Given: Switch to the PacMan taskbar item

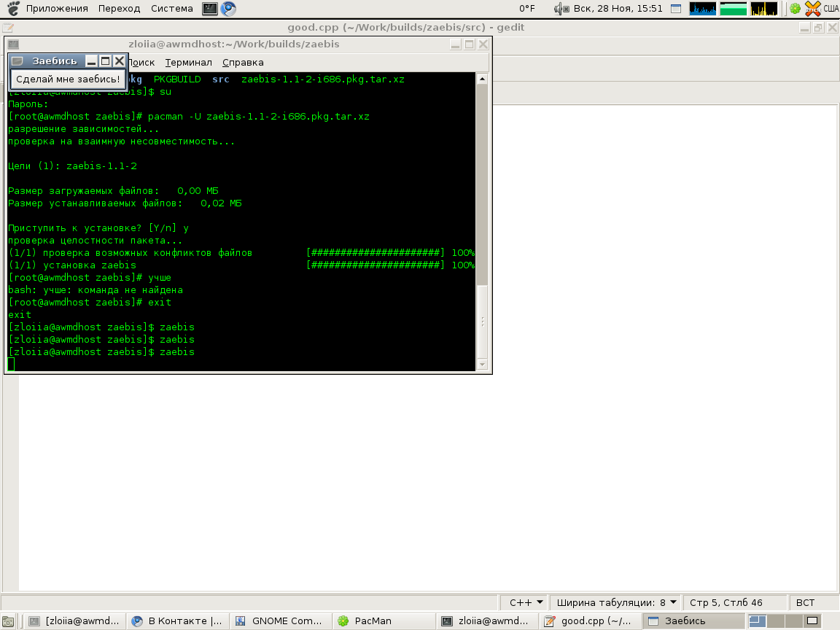Looking at the screenshot, I should coord(384,621).
